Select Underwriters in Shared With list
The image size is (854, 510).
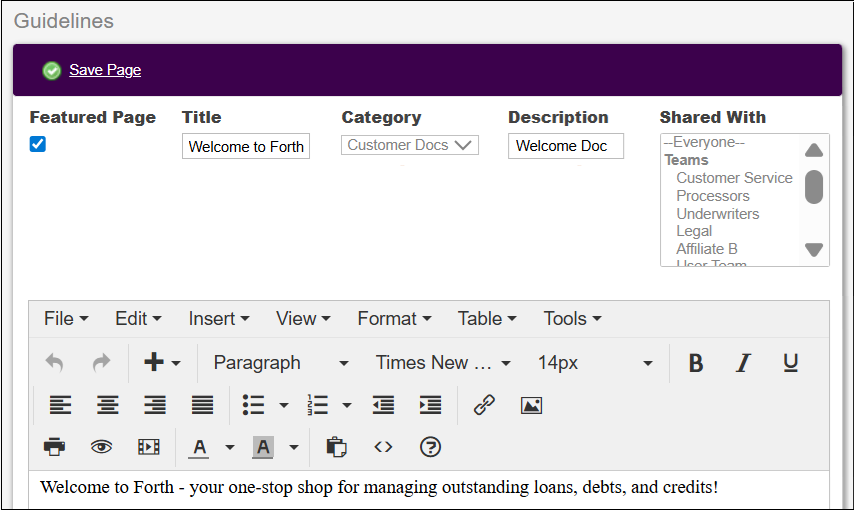[717, 214]
